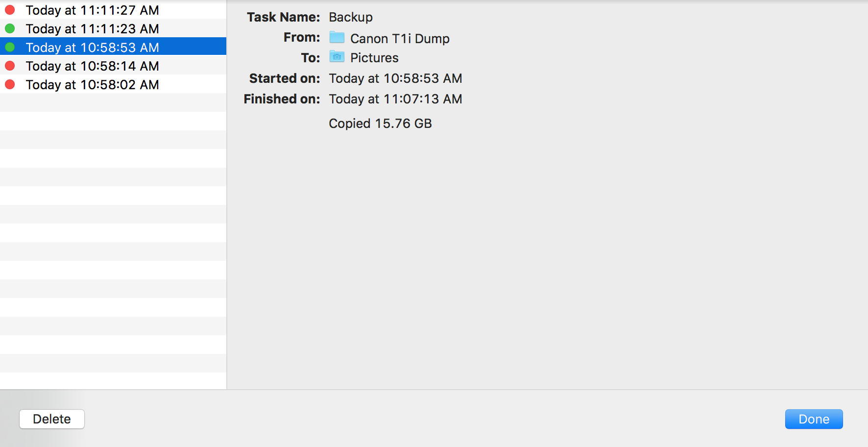This screenshot has width=868, height=447.
Task: Select log entry Today at 10:58:14 AM
Action: (113, 66)
